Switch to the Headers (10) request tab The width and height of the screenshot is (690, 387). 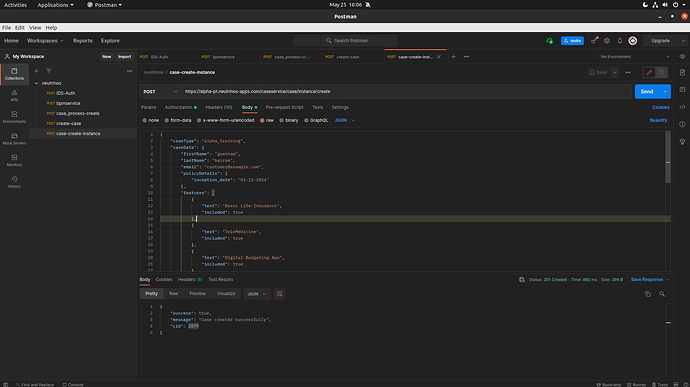click(x=219, y=107)
